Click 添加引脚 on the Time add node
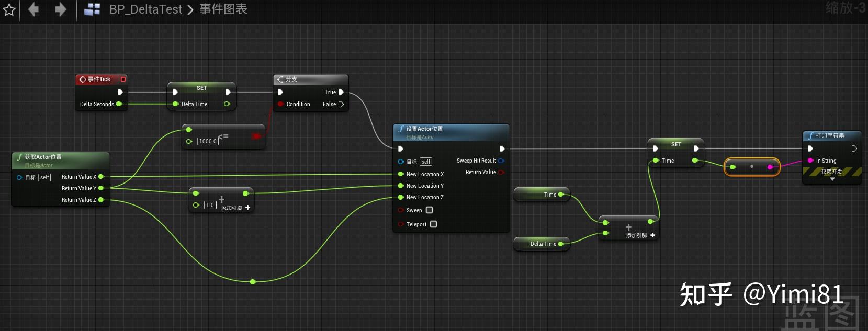 click(x=641, y=235)
